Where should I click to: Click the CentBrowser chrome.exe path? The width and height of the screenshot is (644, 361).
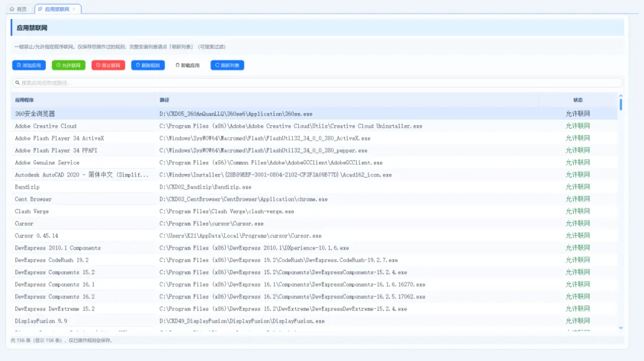(x=243, y=200)
